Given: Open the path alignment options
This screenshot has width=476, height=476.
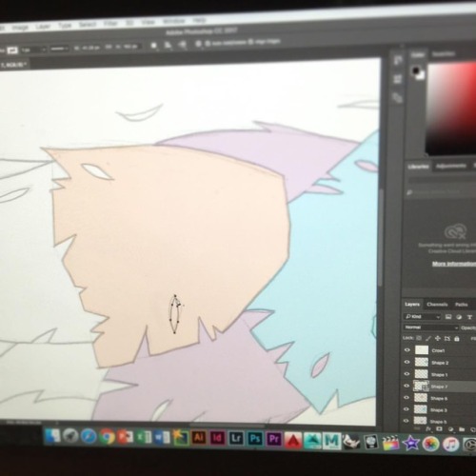Looking at the screenshot, I should [168, 46].
